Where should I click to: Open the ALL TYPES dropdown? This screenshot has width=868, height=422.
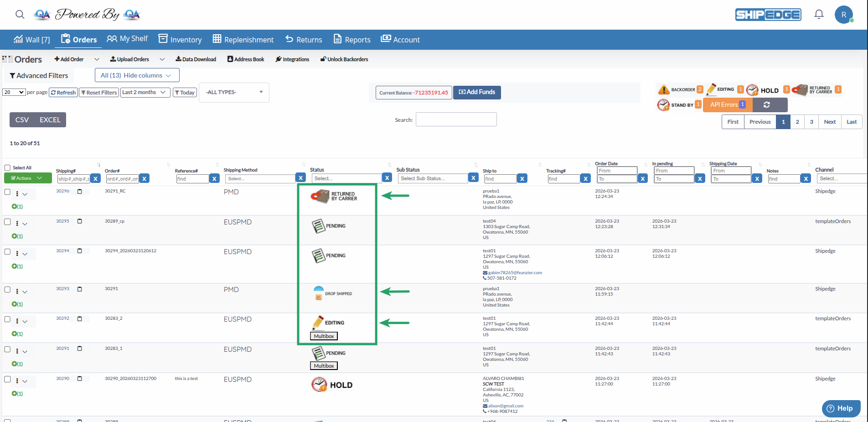click(234, 92)
